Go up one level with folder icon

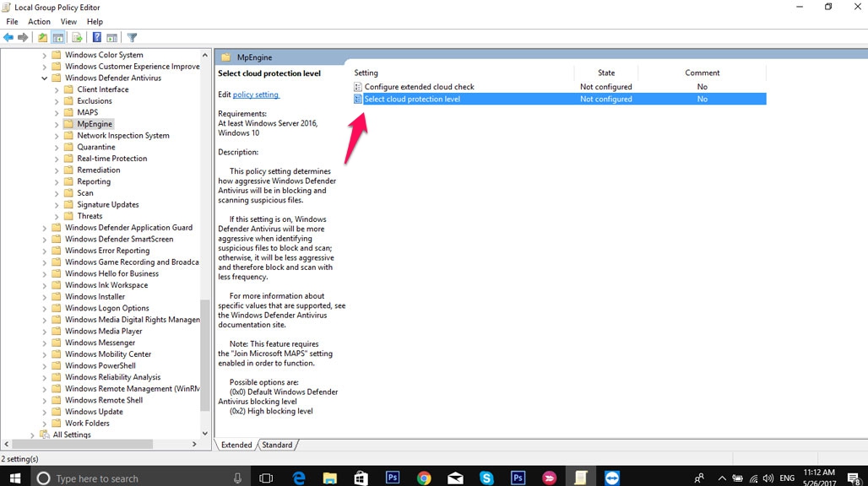pyautogui.click(x=42, y=38)
